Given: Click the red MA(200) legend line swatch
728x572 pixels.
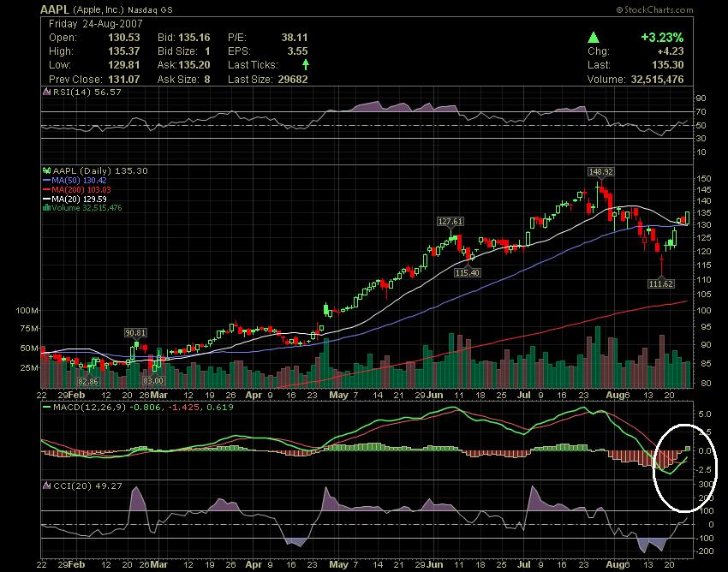Looking at the screenshot, I should (46, 189).
